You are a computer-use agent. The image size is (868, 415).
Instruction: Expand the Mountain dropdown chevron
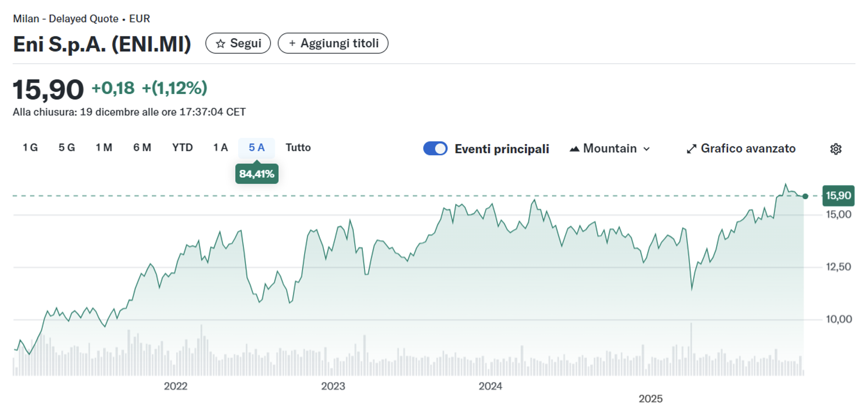coord(647,149)
